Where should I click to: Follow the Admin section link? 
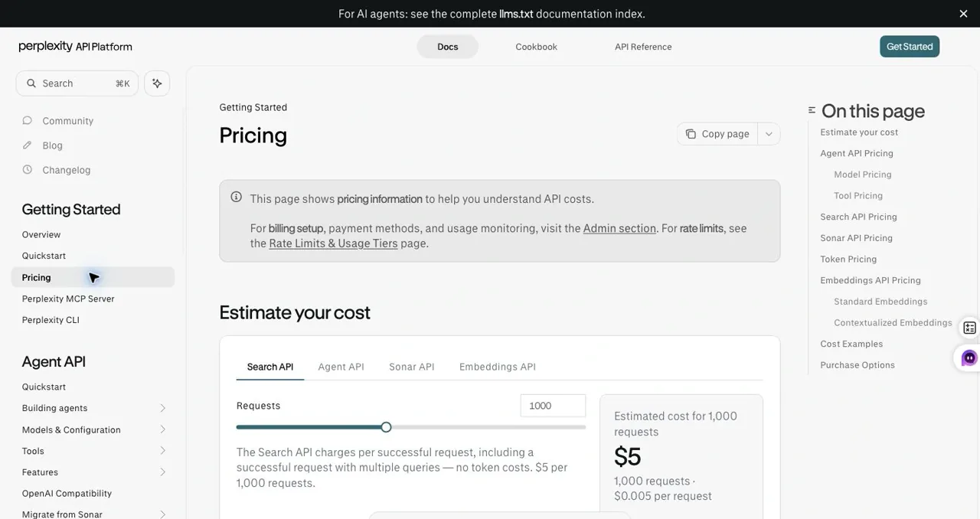click(x=619, y=228)
